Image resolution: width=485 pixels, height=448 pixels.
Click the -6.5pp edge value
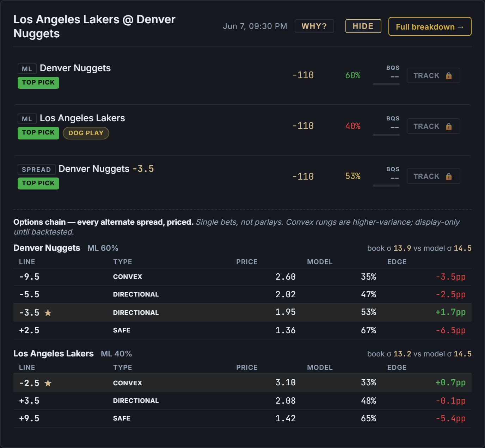point(450,330)
